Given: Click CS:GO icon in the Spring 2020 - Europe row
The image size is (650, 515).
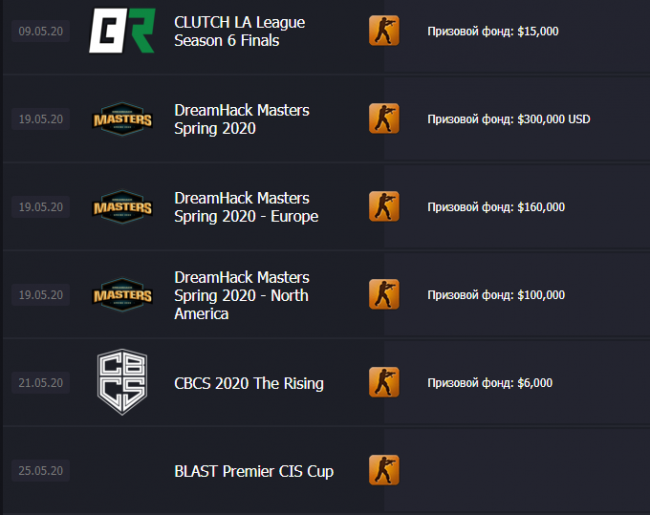Looking at the screenshot, I should click(383, 206).
